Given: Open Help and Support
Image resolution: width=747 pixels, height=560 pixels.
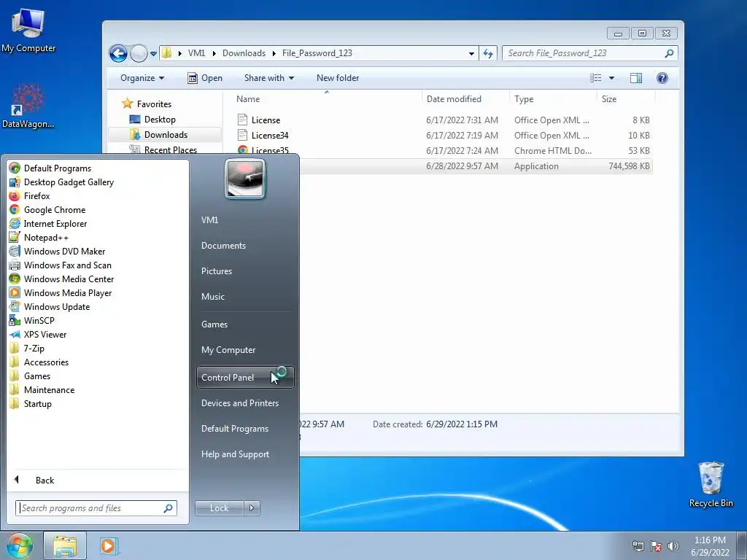Looking at the screenshot, I should [x=235, y=454].
